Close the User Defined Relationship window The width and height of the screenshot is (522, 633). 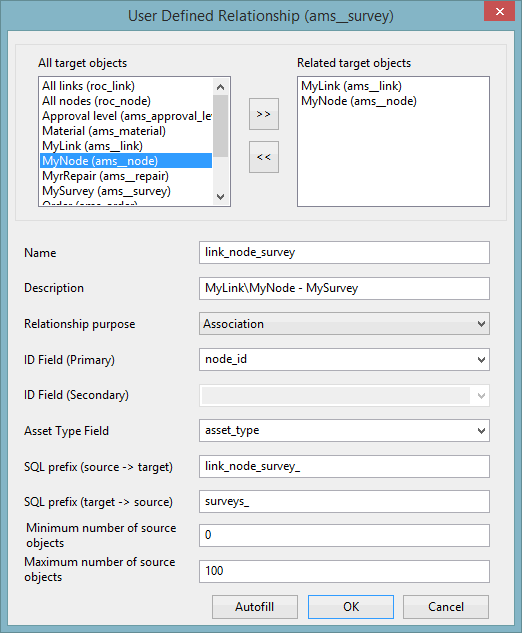point(499,12)
